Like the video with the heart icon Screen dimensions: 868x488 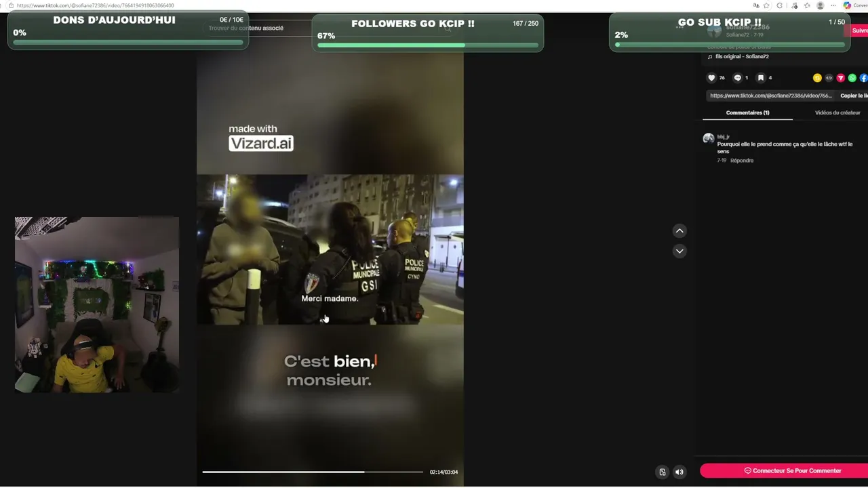pos(711,78)
